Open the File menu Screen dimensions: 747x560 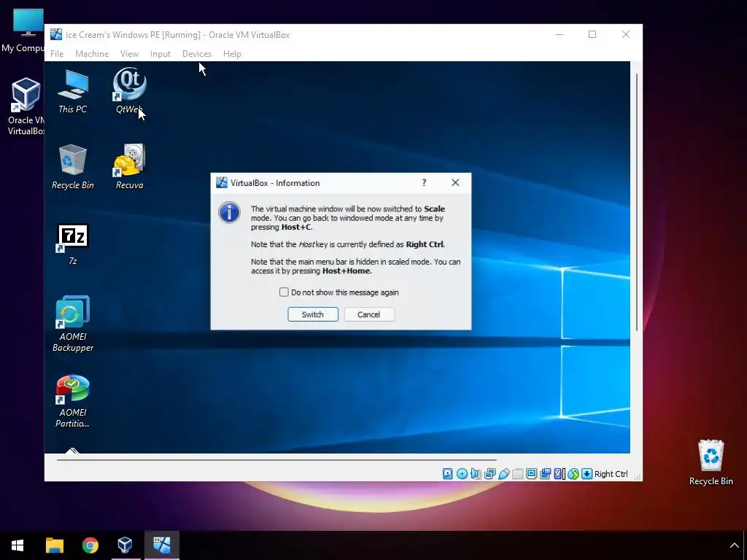pos(57,54)
